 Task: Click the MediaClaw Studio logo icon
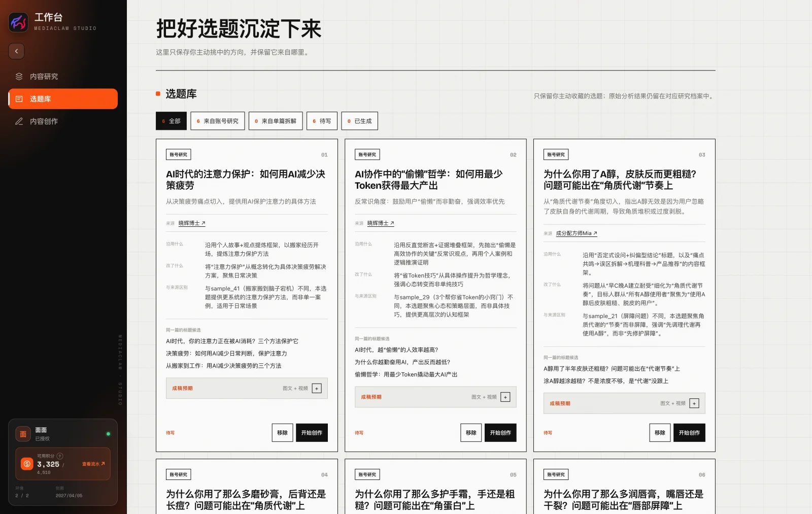pyautogui.click(x=18, y=22)
